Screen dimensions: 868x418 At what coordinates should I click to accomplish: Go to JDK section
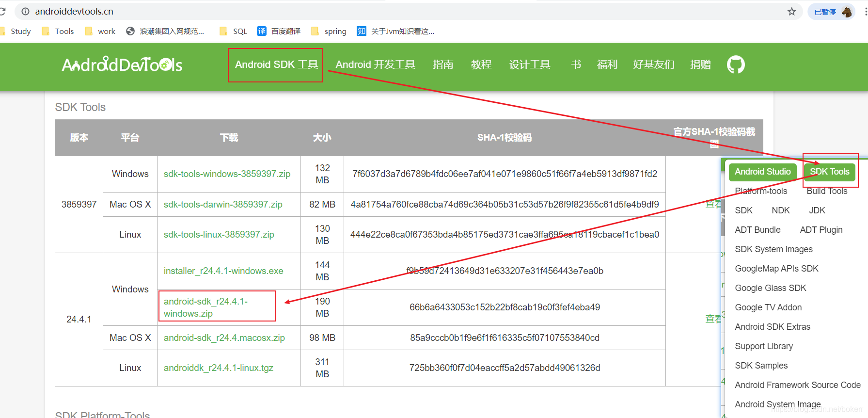coord(817,210)
